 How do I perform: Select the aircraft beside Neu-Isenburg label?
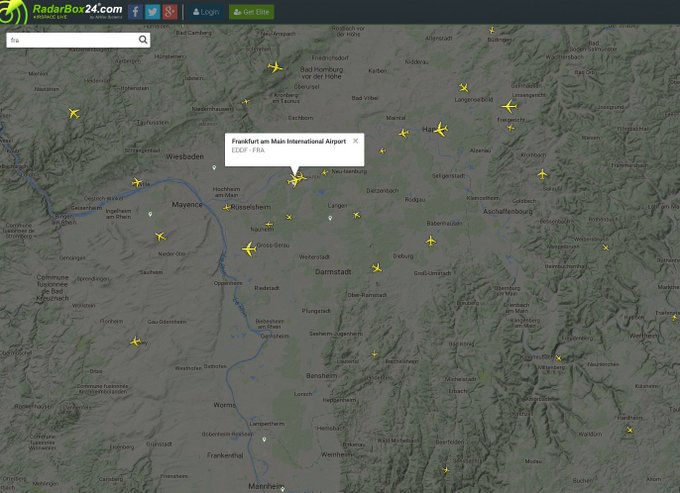pyautogui.click(x=324, y=172)
